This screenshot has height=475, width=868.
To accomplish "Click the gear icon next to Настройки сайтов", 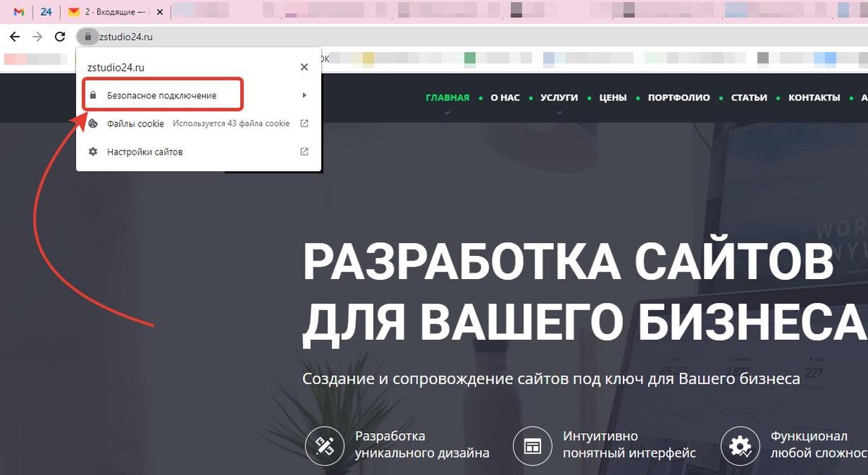I will (x=93, y=151).
